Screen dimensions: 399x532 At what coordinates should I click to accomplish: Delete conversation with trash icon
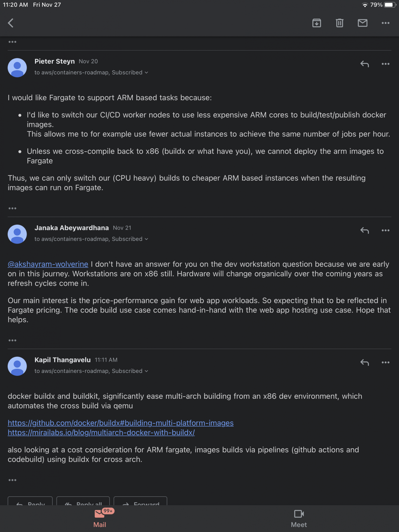click(x=339, y=23)
